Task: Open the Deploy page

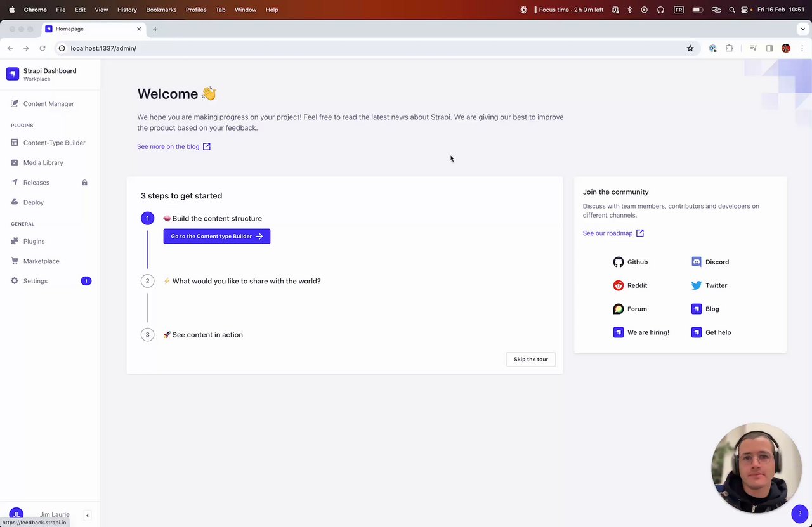Action: tap(27, 202)
